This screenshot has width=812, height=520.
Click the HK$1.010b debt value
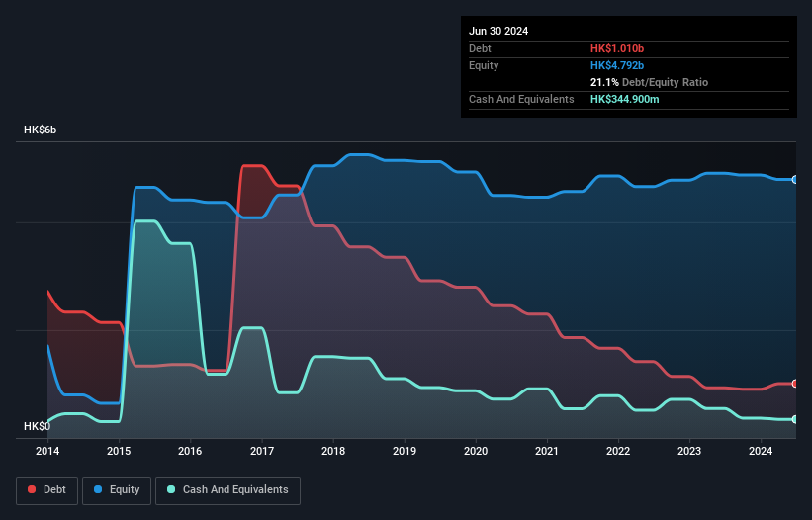click(617, 48)
